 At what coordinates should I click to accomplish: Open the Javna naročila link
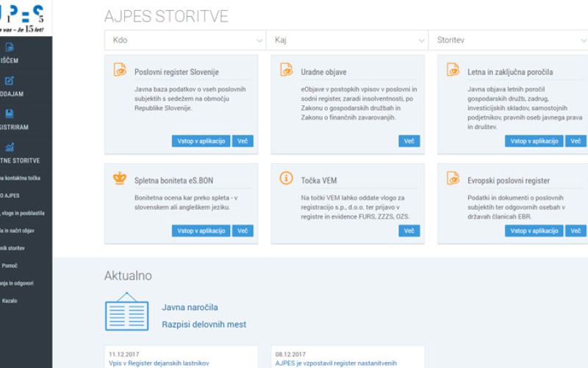(190, 308)
